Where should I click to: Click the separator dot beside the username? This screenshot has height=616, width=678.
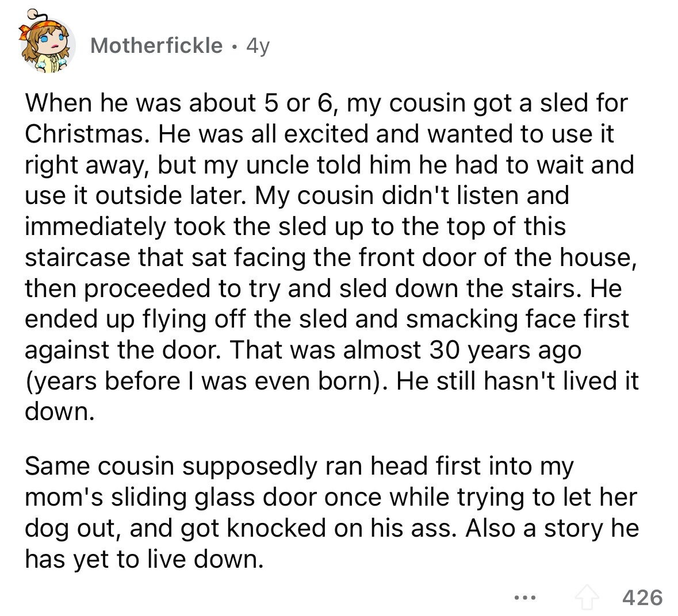[x=235, y=47]
